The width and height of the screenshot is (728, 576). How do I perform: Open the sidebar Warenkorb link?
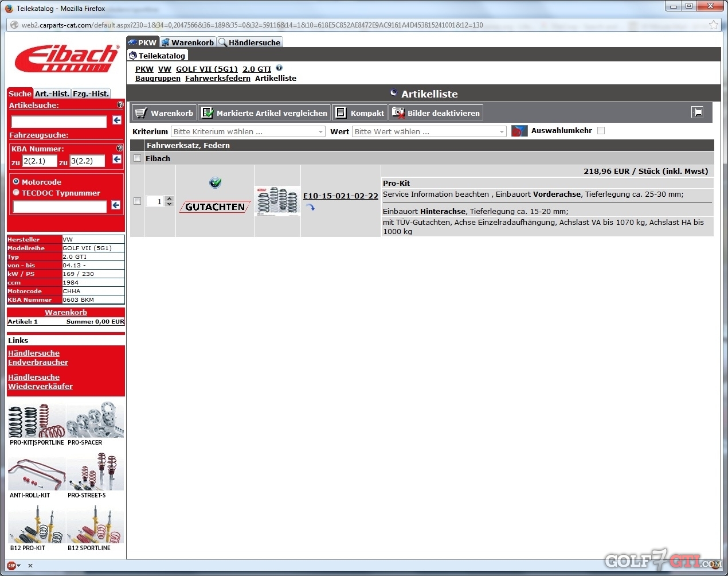click(x=66, y=312)
